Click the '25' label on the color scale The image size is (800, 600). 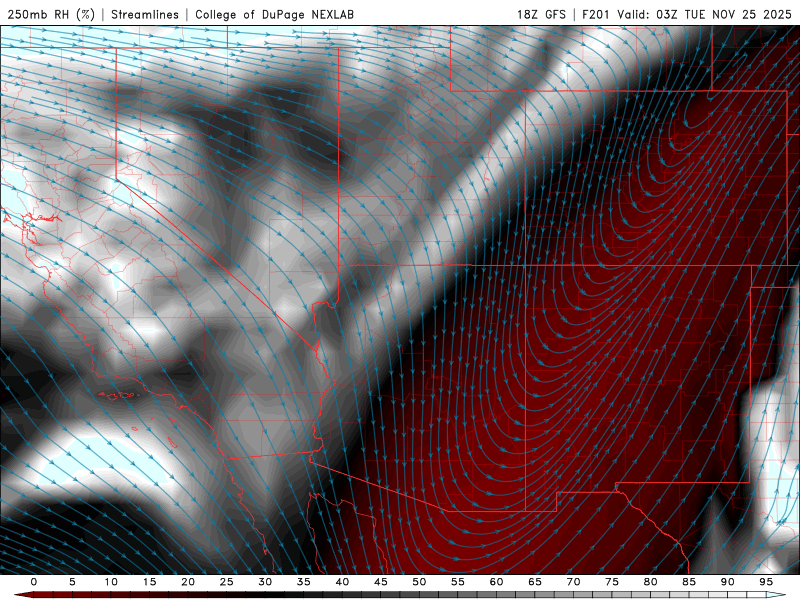[227, 582]
